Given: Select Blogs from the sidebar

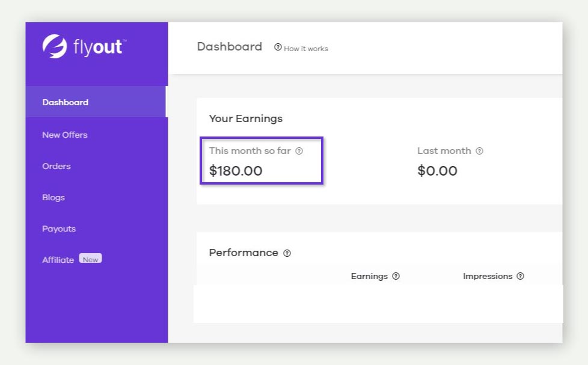Looking at the screenshot, I should point(54,198).
